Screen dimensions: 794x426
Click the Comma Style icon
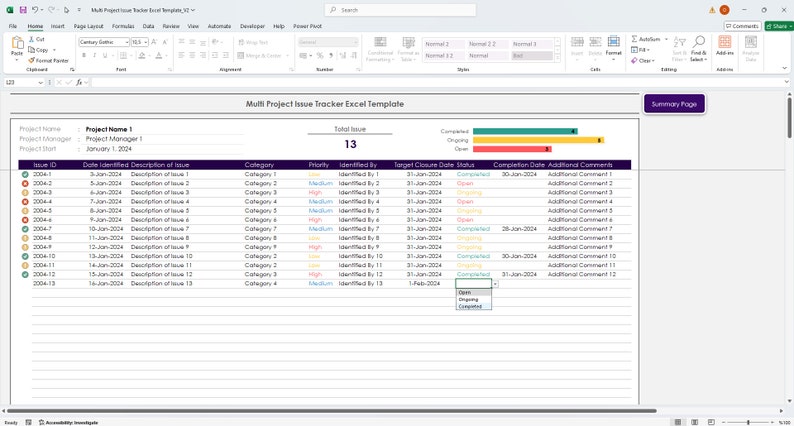[x=331, y=55]
